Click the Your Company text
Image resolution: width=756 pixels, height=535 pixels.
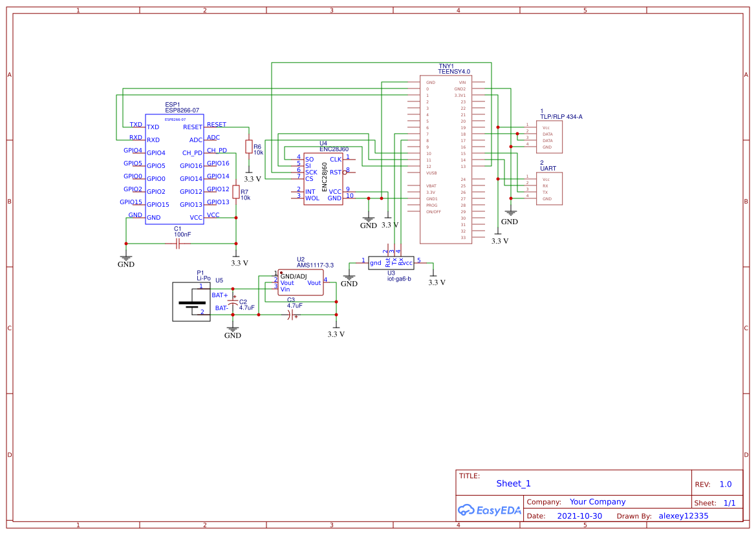(x=598, y=502)
